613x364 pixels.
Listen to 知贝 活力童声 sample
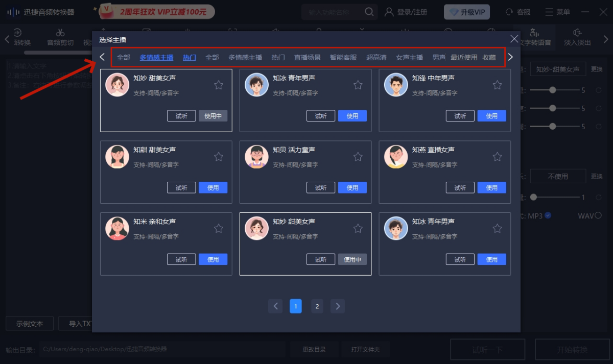[321, 188]
